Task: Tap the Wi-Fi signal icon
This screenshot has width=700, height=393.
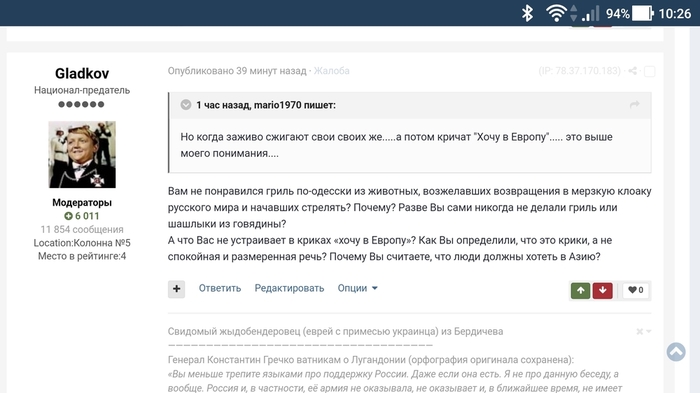Action: [x=556, y=13]
